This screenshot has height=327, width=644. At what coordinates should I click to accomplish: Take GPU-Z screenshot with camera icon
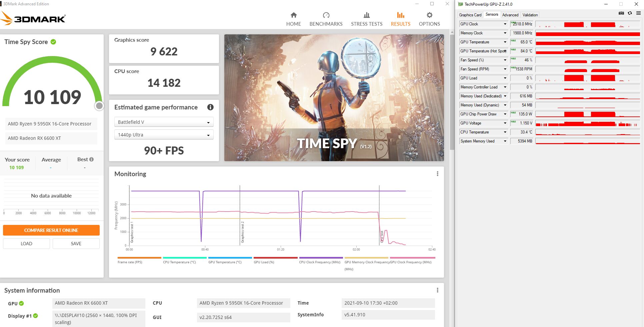coord(621,13)
